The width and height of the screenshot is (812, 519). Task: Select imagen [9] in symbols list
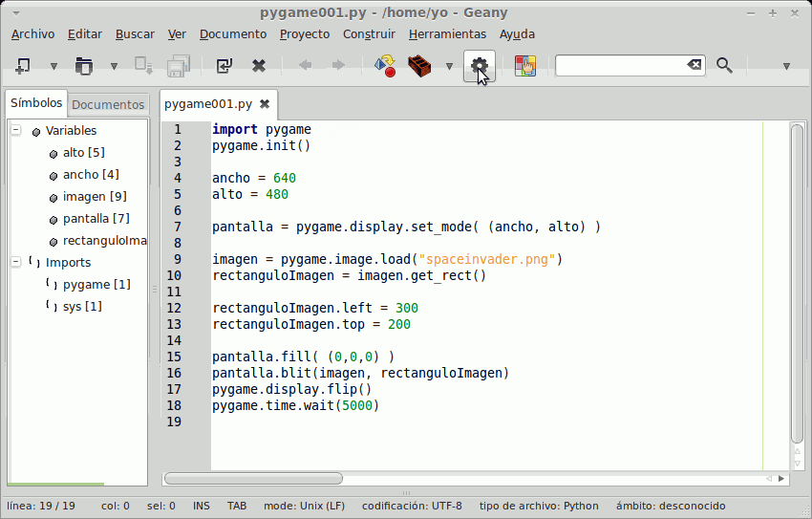coord(95,197)
